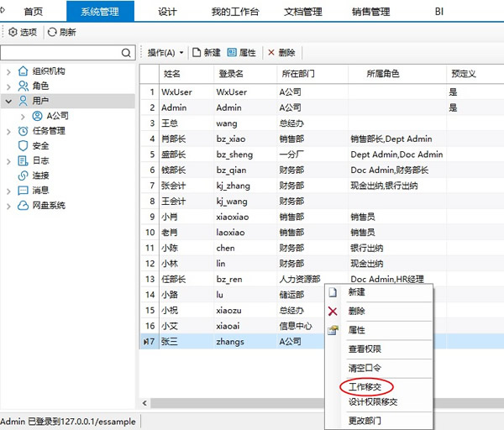The width and height of the screenshot is (504, 430).
Task: Click the Properties icon in grid toolbar
Action: [232, 52]
